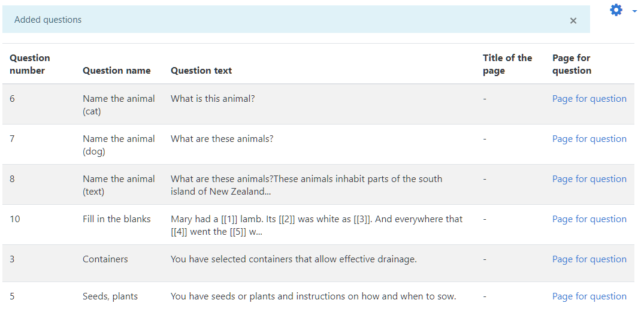The width and height of the screenshot is (644, 312).
Task: Select the "Containers" question name cell
Action: (x=105, y=259)
